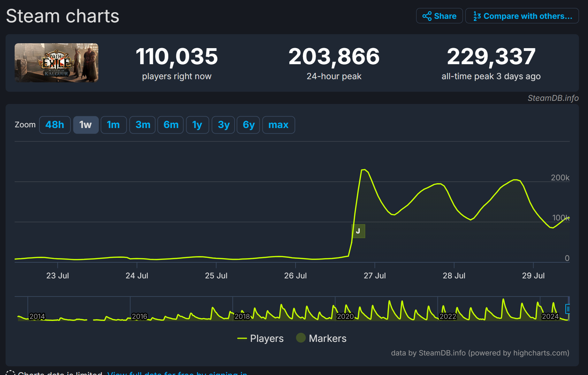Click the 200k axis label
The image size is (588, 375).
560,178
